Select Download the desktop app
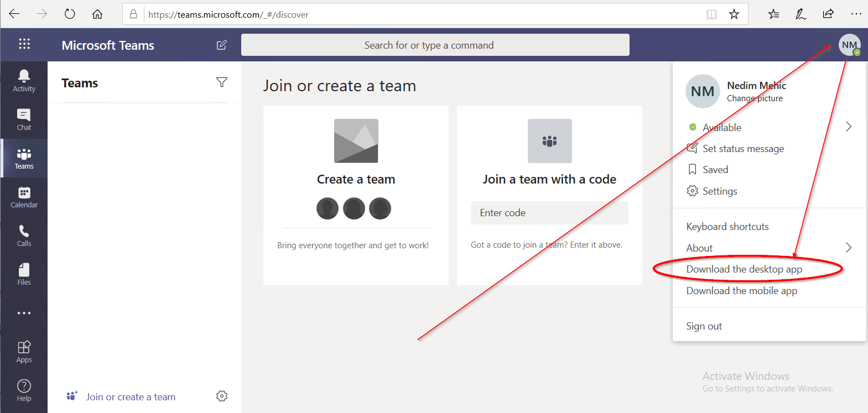Screen dimensions: 868x413 pos(744,269)
